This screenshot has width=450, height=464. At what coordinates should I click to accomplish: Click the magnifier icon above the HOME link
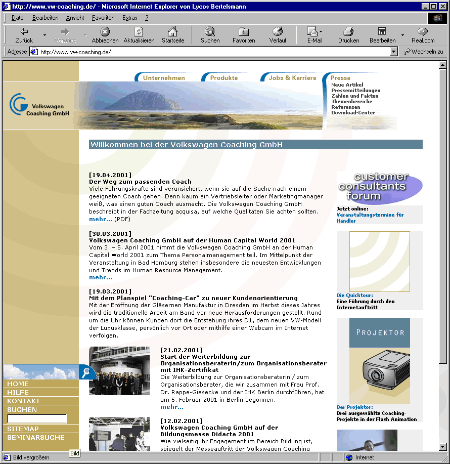[86, 372]
